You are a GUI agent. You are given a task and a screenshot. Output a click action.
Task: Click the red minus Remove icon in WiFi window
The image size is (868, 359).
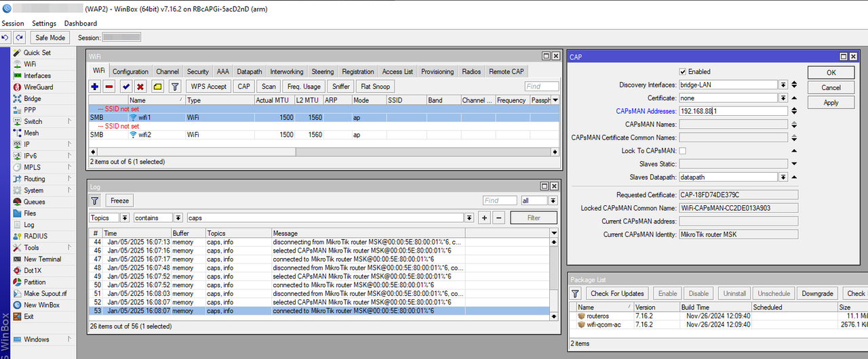[109, 87]
